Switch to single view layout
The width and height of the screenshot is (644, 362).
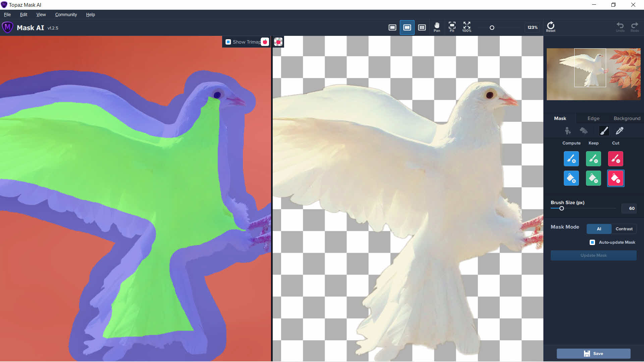point(392,27)
